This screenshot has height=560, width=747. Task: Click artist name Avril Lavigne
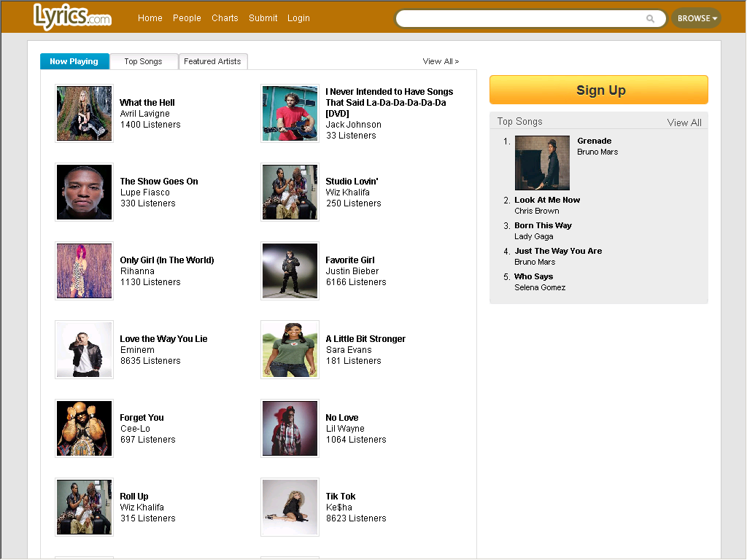145,113
